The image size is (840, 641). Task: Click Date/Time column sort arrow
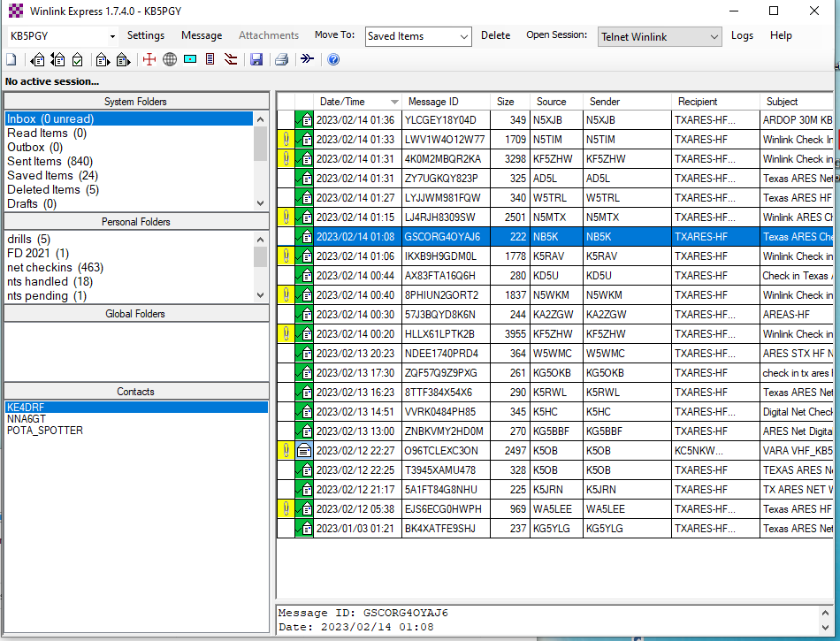click(395, 102)
